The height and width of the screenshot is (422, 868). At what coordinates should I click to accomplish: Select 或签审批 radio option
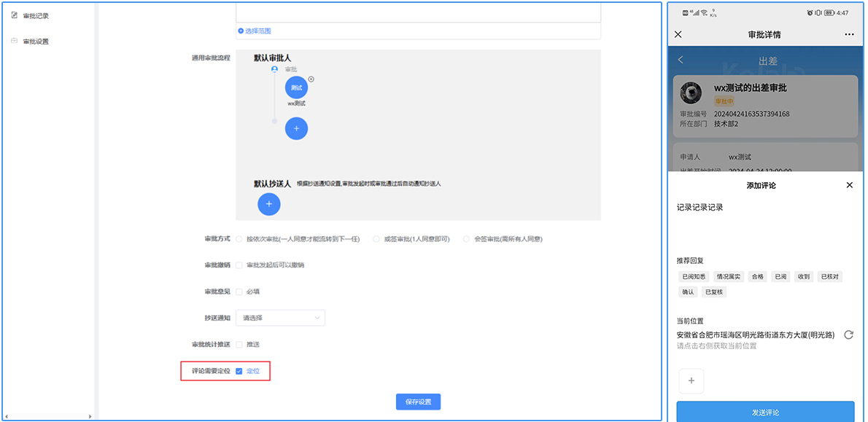coord(376,240)
